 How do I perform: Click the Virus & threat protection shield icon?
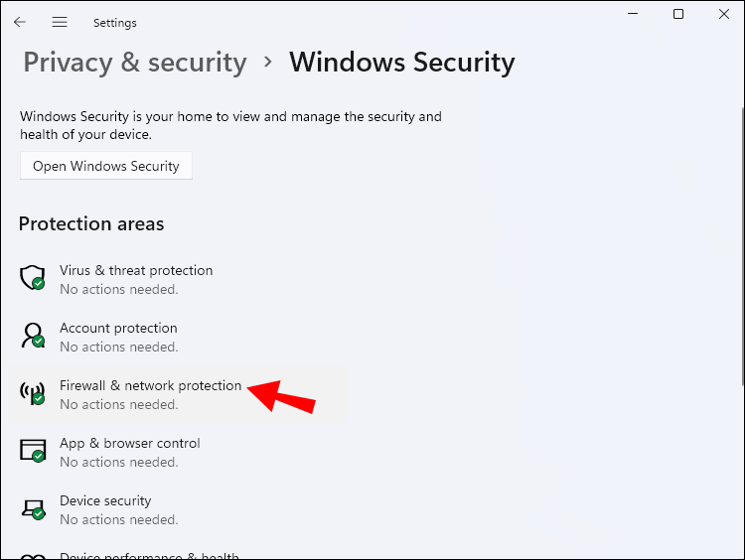33,277
